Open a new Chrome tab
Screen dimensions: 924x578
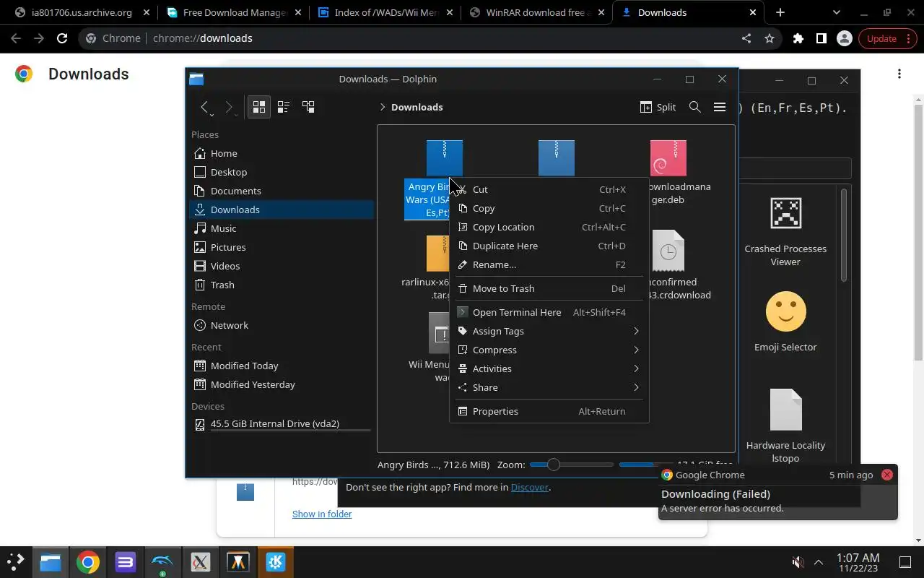click(780, 12)
